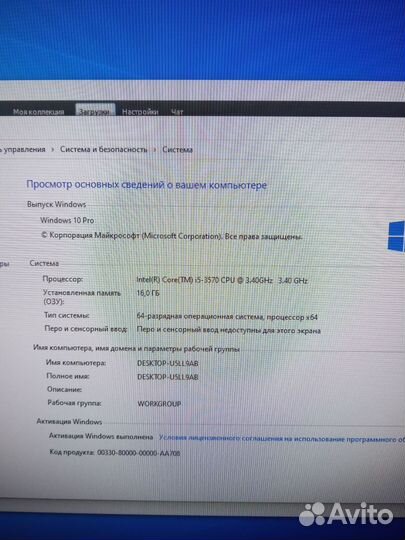The image size is (405, 540).
Task: Expand the chevron before the Система breadcrumb
Action: coord(155,149)
